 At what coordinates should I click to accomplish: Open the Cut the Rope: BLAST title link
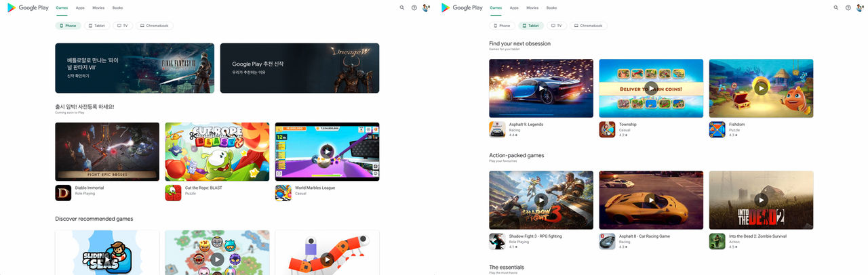pyautogui.click(x=203, y=188)
